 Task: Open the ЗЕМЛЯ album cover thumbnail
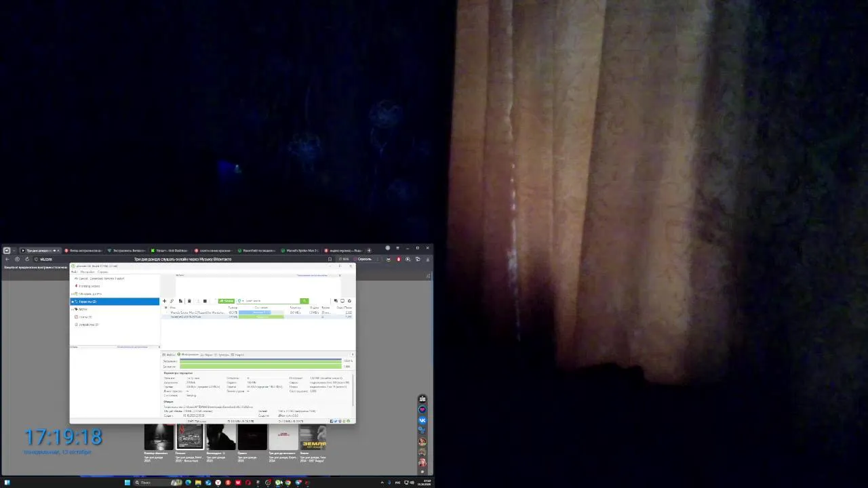tap(313, 437)
